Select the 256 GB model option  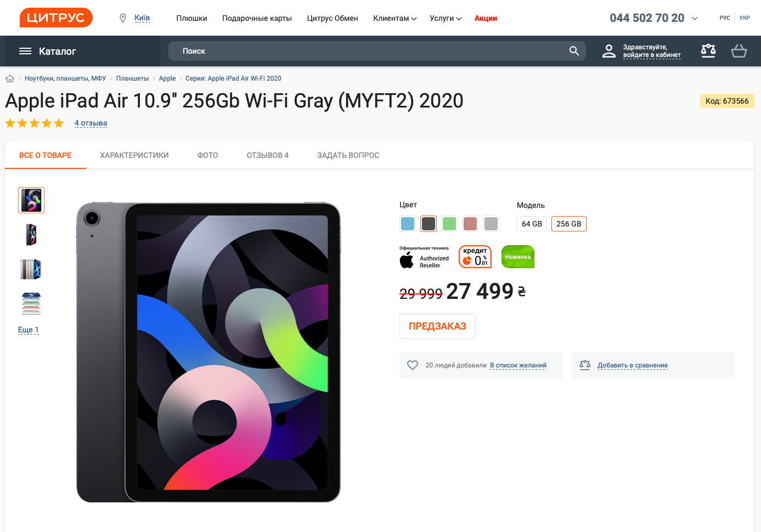(x=568, y=224)
